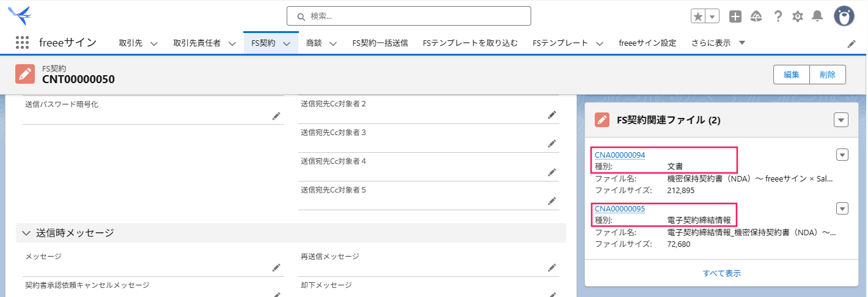Open the help question mark icon
The image size is (868, 297).
[778, 16]
